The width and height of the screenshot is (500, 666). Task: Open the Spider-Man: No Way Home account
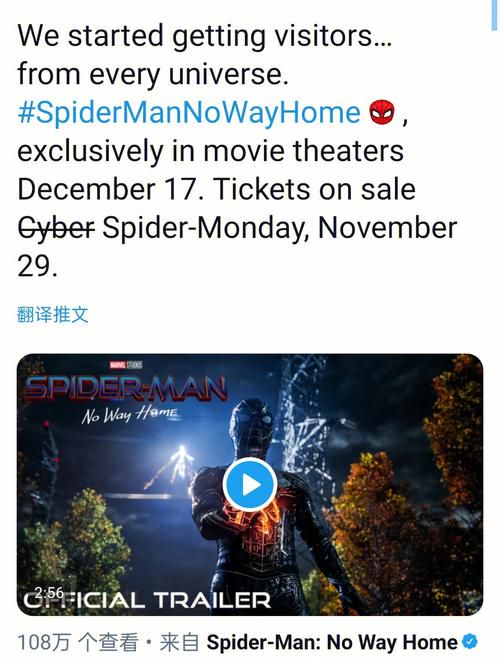[x=332, y=642]
